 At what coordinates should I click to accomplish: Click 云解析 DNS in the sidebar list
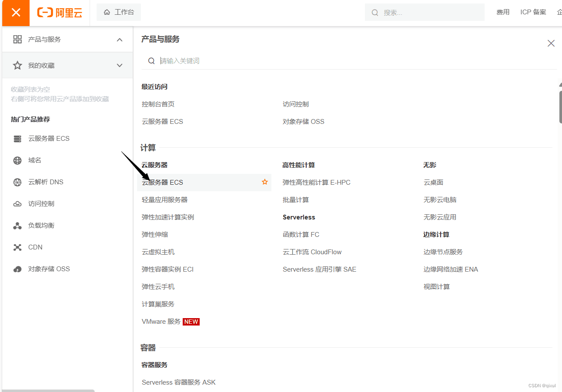coord(46,182)
